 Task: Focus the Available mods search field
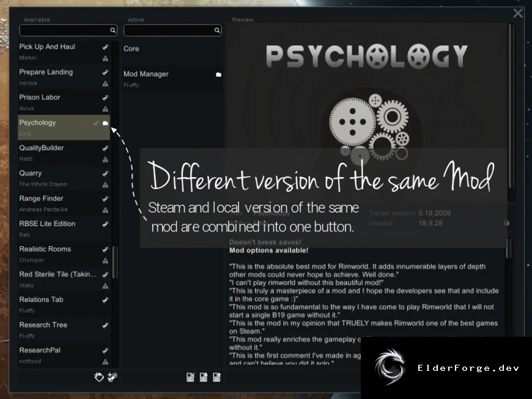click(68, 31)
